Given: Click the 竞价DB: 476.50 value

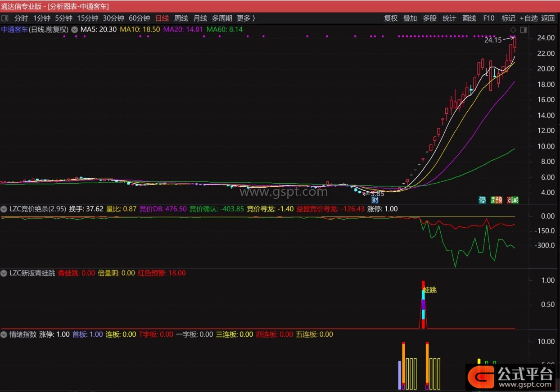Looking at the screenshot, I should click(163, 209).
